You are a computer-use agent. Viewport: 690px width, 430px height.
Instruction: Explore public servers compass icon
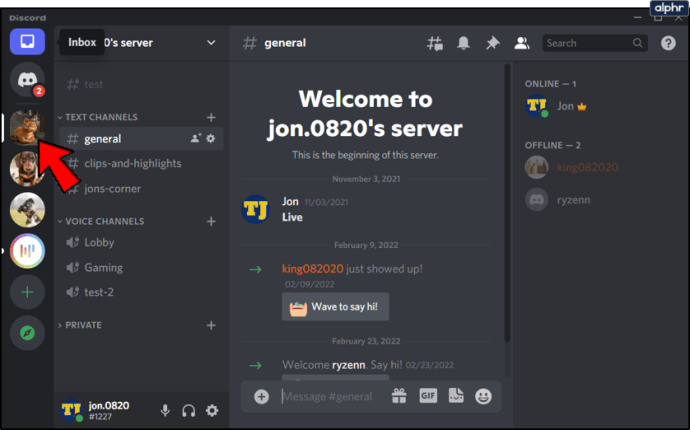pyautogui.click(x=27, y=333)
